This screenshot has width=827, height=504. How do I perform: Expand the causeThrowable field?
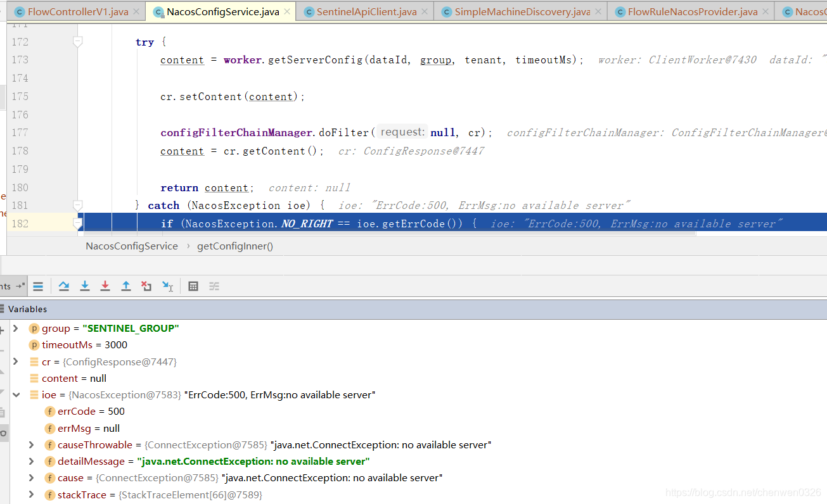[32, 444]
